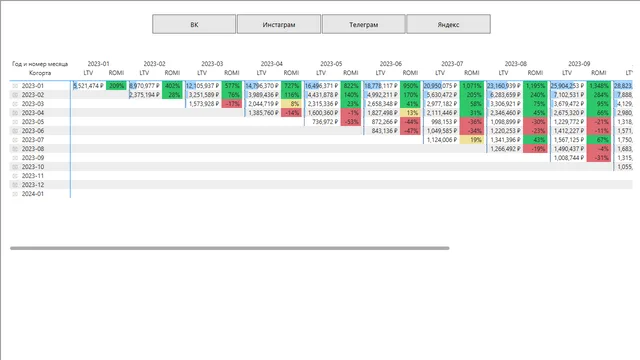Expand cohort row 2023-04

tap(15, 113)
